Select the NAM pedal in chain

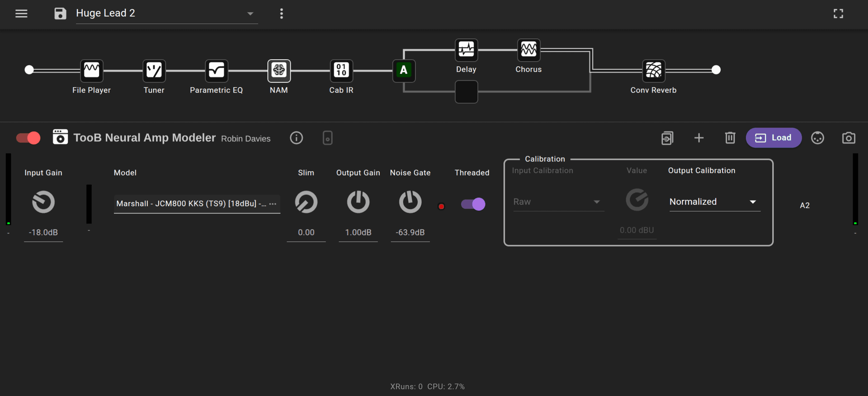click(279, 71)
